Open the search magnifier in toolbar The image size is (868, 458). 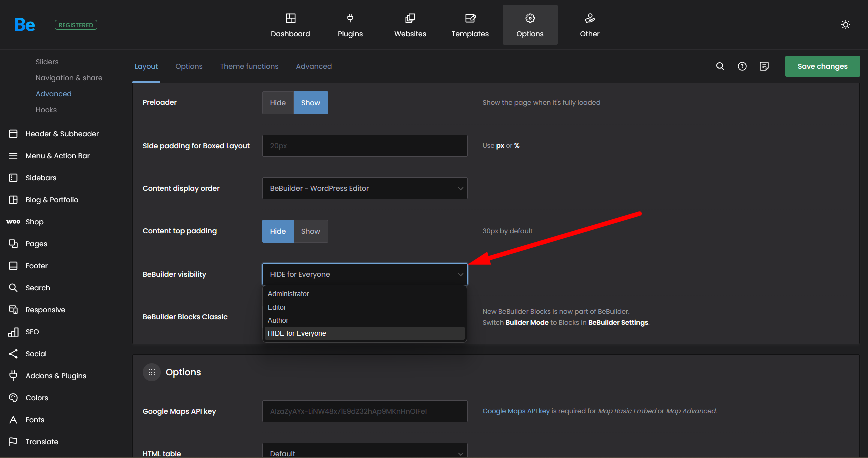tap(720, 66)
